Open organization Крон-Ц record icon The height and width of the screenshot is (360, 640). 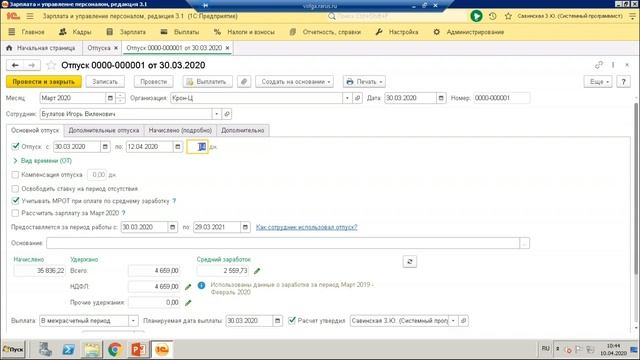point(358,98)
